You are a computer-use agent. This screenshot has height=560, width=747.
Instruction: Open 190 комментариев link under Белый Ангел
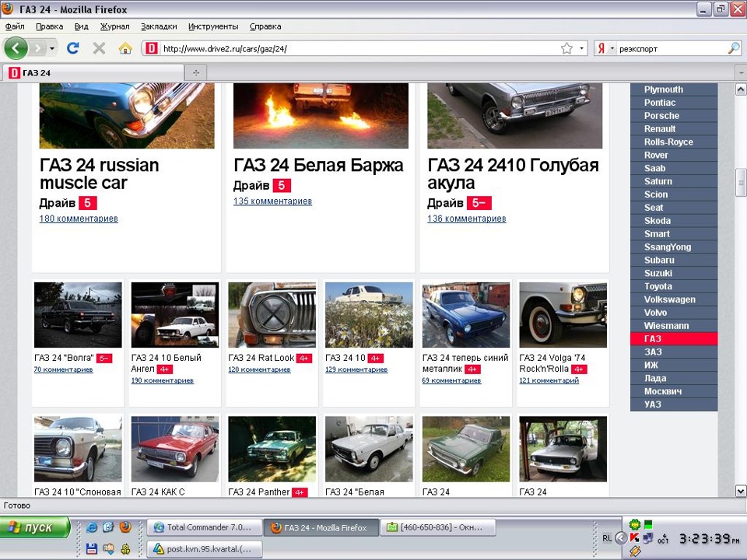pyautogui.click(x=163, y=380)
